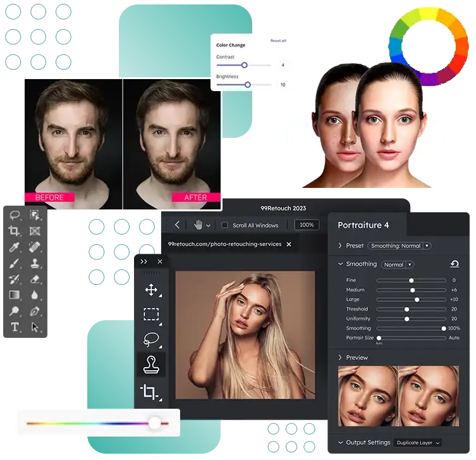Collapse the Smoothing section
Screen dimensions: 476x460
340,264
